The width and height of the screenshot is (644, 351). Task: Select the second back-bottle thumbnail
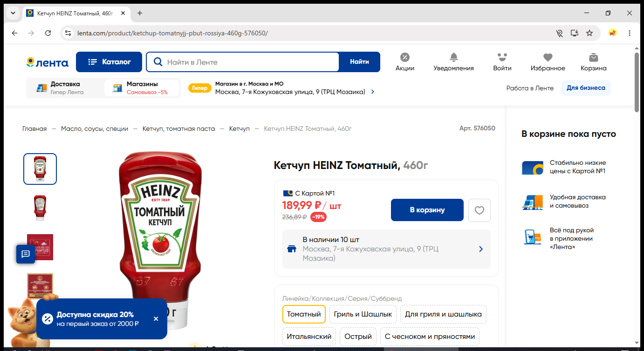(x=40, y=208)
